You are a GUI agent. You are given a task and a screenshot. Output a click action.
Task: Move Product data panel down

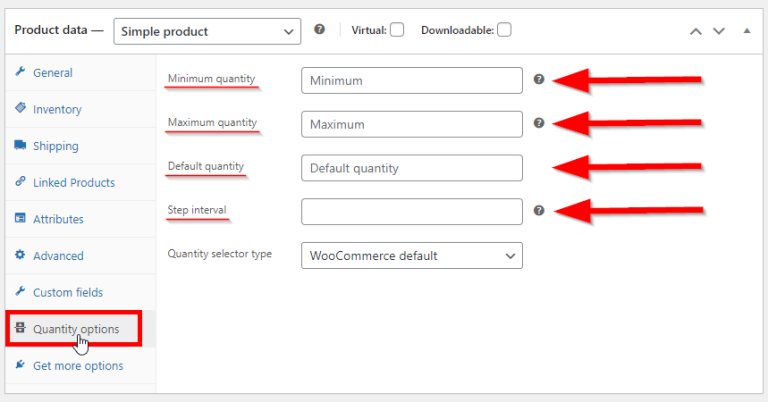pyautogui.click(x=718, y=31)
